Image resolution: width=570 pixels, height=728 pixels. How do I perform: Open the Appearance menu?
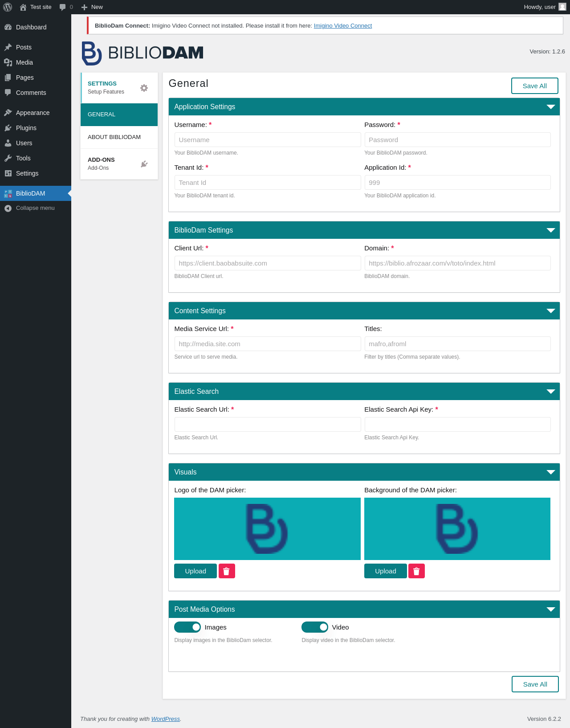click(x=36, y=113)
